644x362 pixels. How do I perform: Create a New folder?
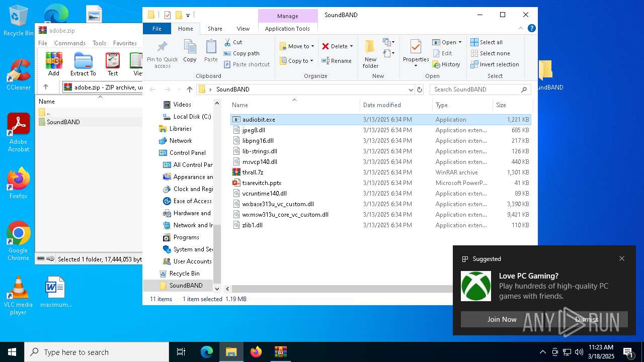pos(370,54)
